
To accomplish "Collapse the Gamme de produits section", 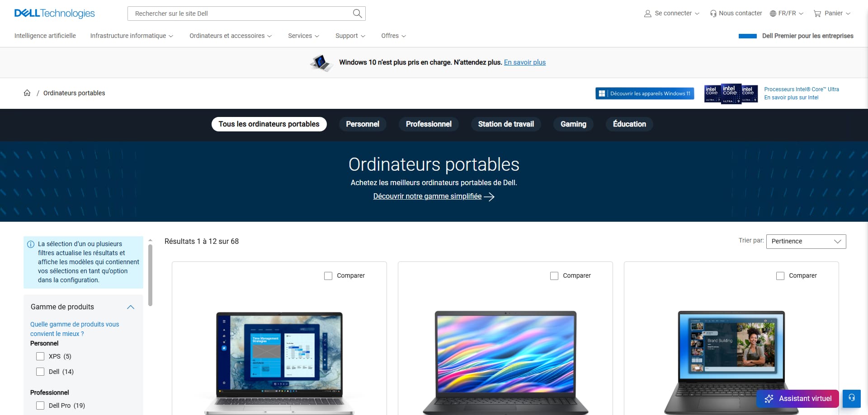I will (x=131, y=307).
